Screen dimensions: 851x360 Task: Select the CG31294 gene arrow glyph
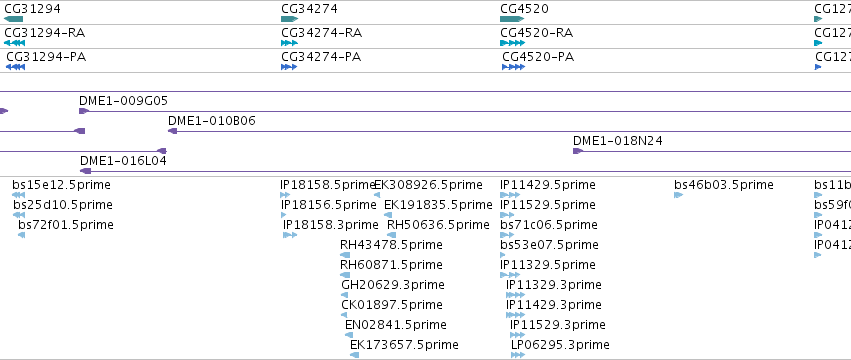click(14, 19)
